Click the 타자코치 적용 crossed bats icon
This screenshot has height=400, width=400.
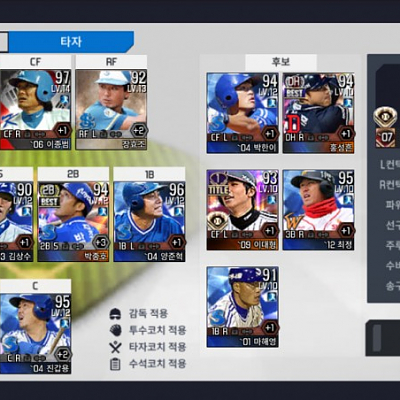point(115,347)
